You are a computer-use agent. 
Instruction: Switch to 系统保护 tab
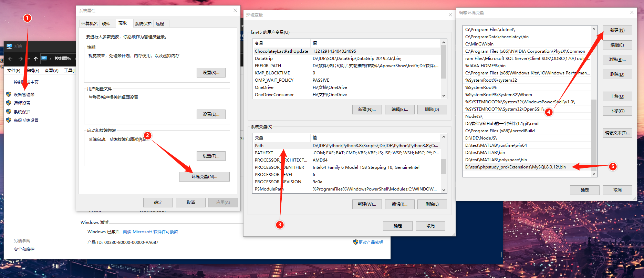coord(143,23)
